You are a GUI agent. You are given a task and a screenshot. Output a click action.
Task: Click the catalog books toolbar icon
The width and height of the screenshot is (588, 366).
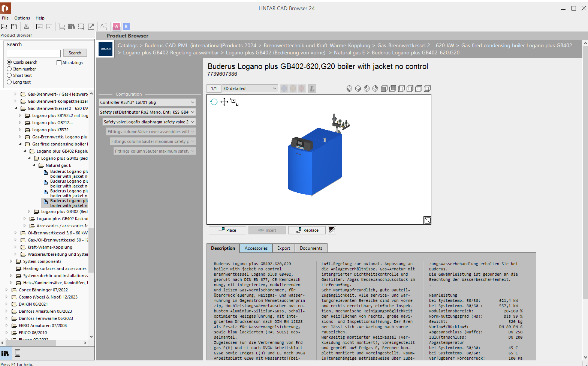click(x=71, y=27)
